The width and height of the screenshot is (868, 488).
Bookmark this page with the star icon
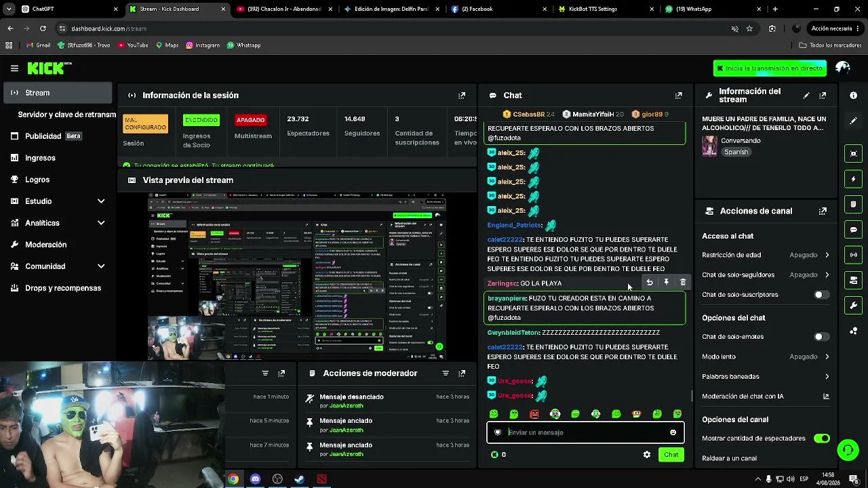pyautogui.click(x=749, y=28)
